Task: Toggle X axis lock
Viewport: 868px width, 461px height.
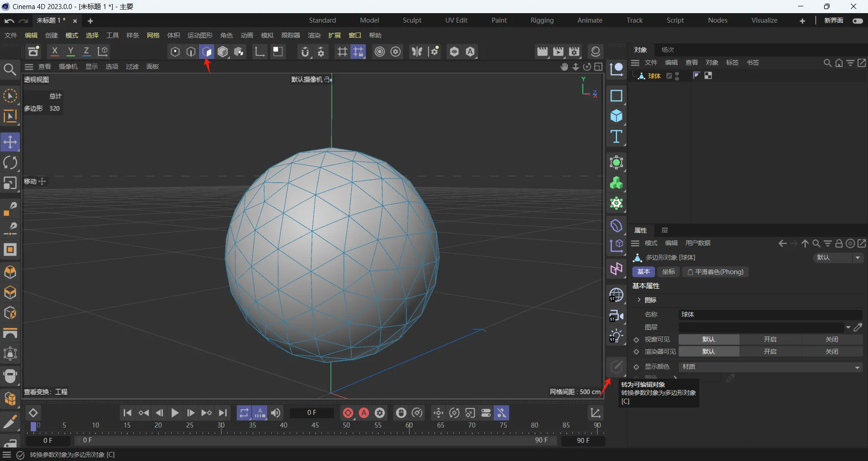Action: click(55, 52)
